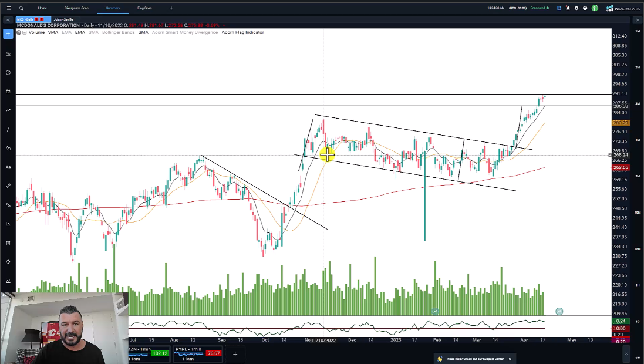Select the trend arrow indicator tool
644x364 pixels.
8,110
